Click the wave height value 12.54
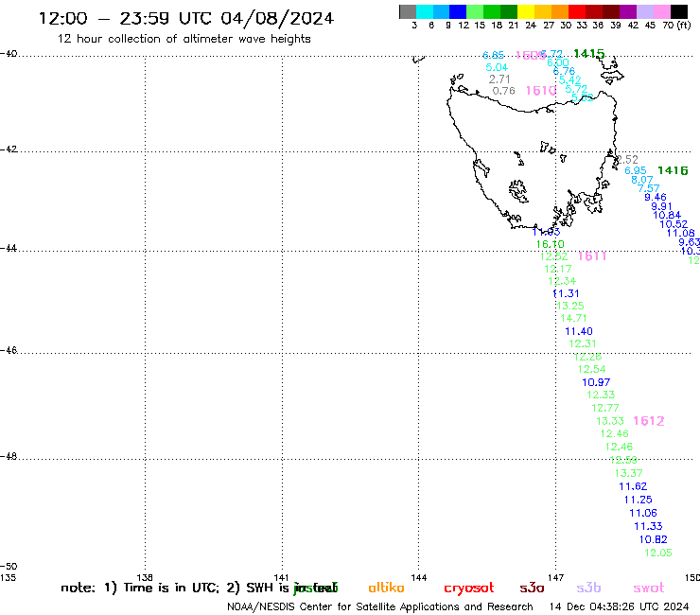 click(x=591, y=369)
